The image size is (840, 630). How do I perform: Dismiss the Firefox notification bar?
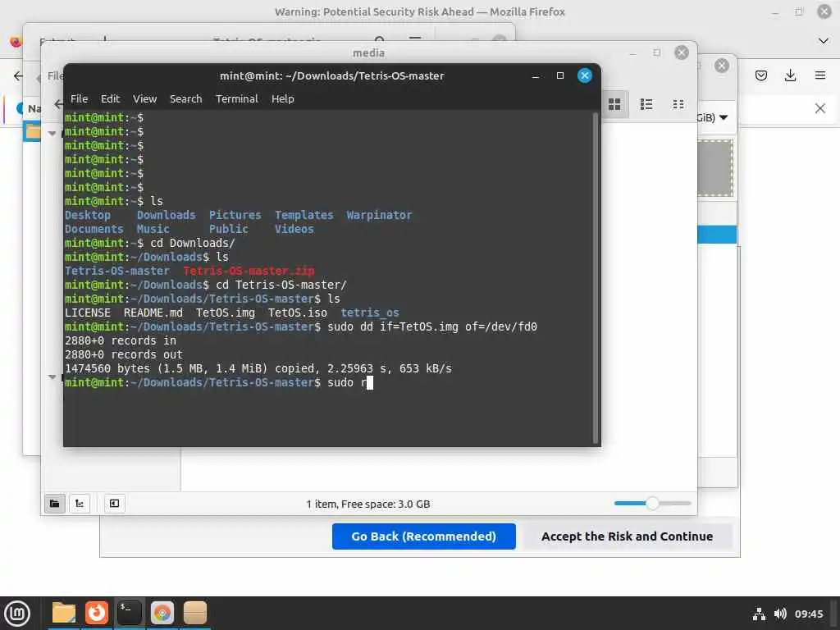[819, 108]
